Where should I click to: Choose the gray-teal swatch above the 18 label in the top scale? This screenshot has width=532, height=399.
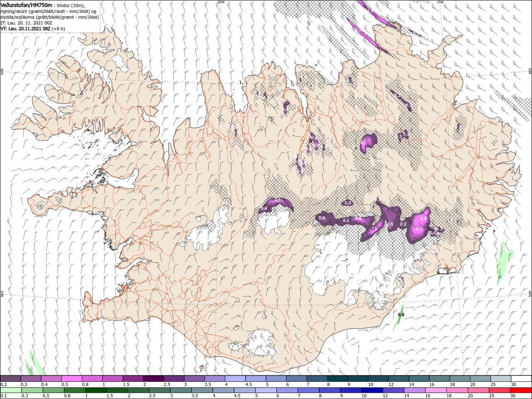(460, 378)
